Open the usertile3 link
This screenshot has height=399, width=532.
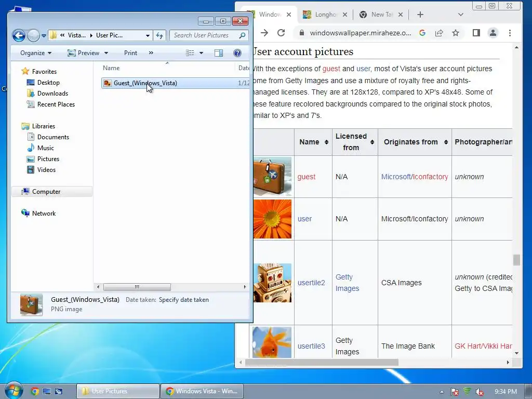311,346
